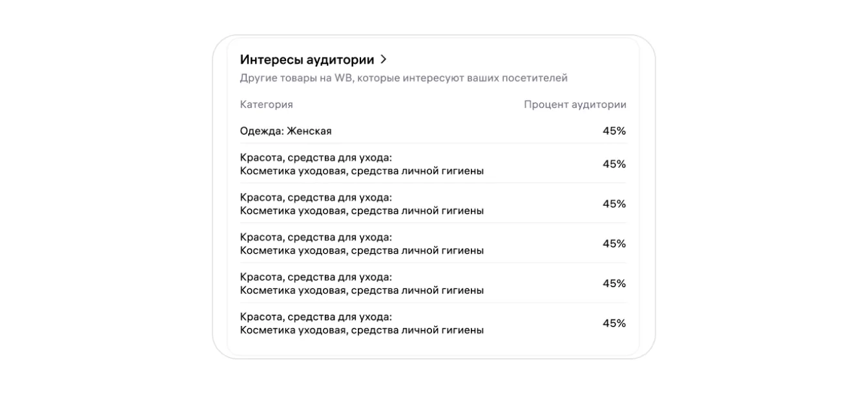
Task: Open the Интересы аудитории chevron arrow
Action: pos(384,59)
